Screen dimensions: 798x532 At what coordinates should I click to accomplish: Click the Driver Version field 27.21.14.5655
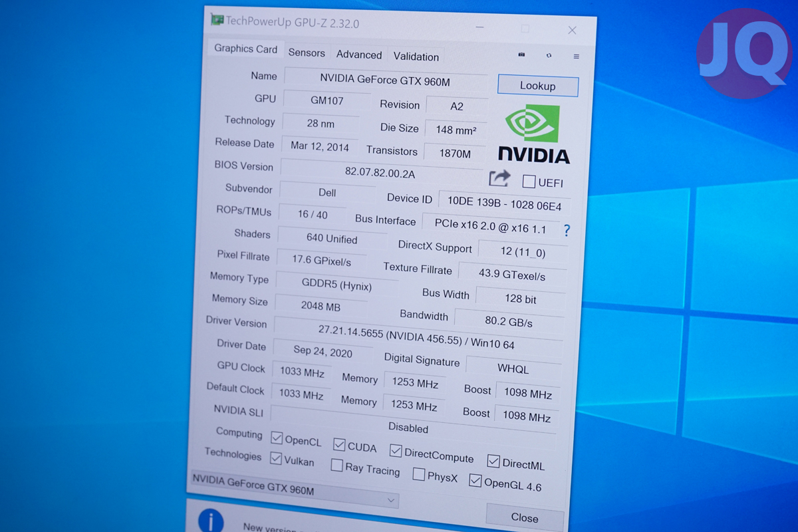click(418, 337)
